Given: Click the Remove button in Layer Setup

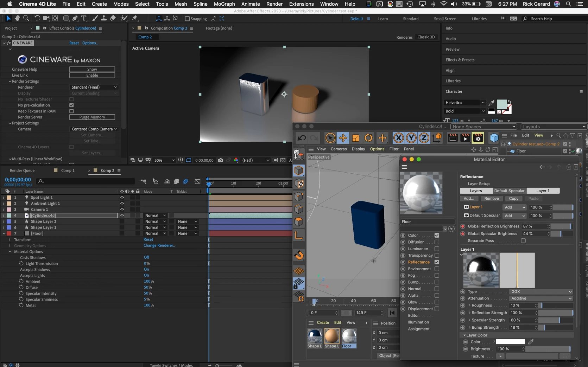Looking at the screenshot, I should [x=491, y=199].
